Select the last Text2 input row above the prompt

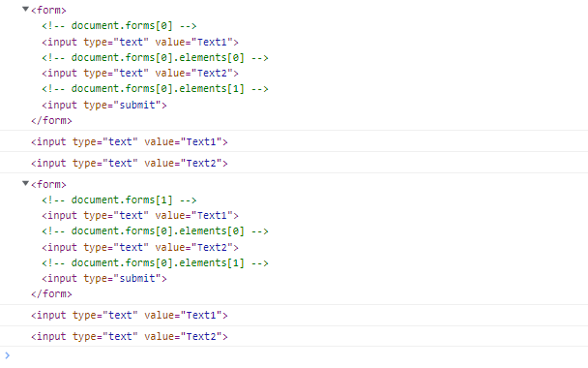(130, 336)
